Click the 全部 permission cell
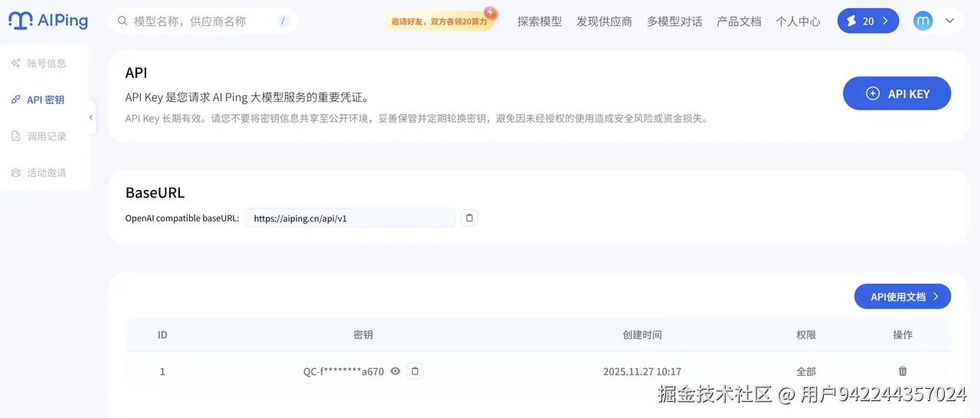Screen dimensions: 980x418 (806, 372)
